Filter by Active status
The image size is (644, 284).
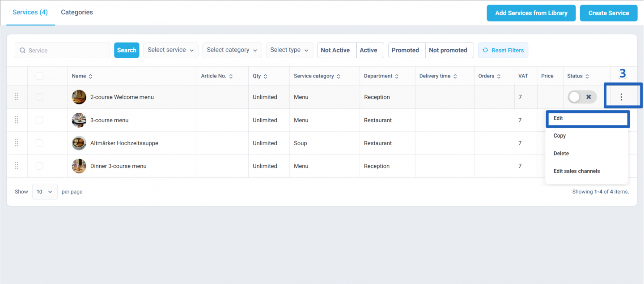[370, 50]
